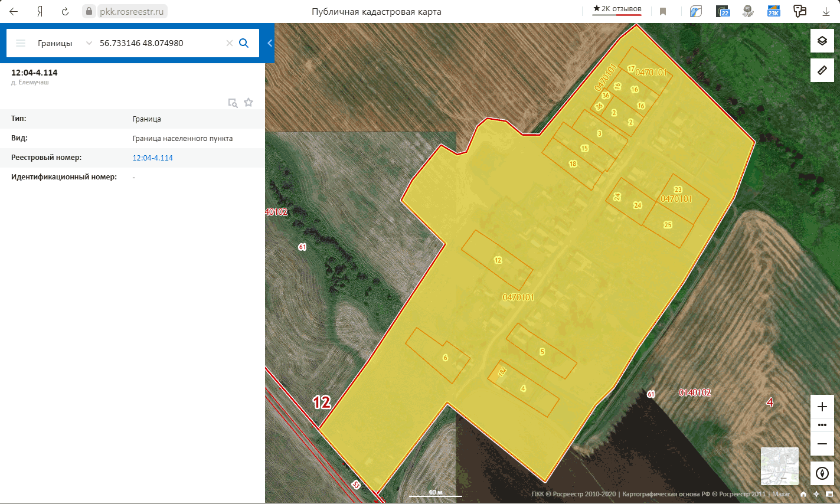Open registry number link 12:04-4.114
The image size is (840, 504).
click(152, 158)
